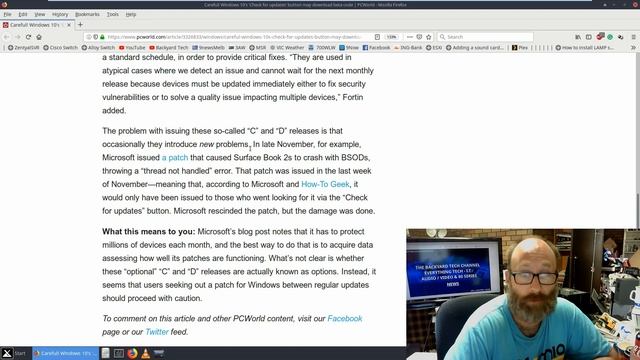Go forward one page
This screenshot has height=360, width=640.
coord(18,37)
